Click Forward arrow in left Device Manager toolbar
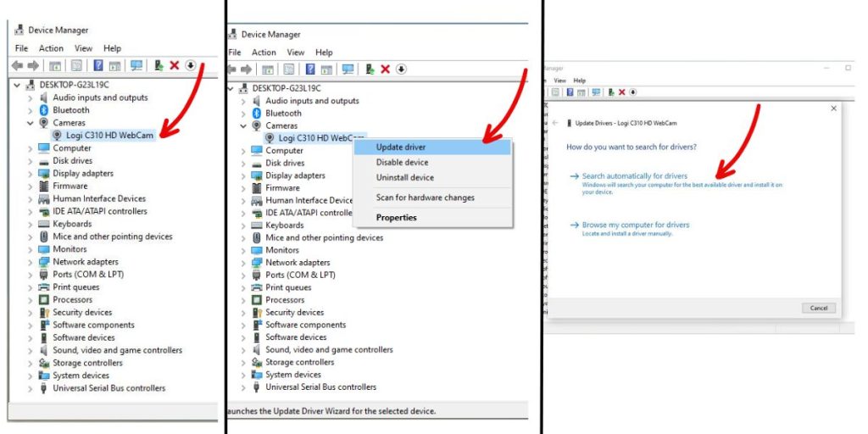Screen dimensions: 868x434 click(x=33, y=66)
